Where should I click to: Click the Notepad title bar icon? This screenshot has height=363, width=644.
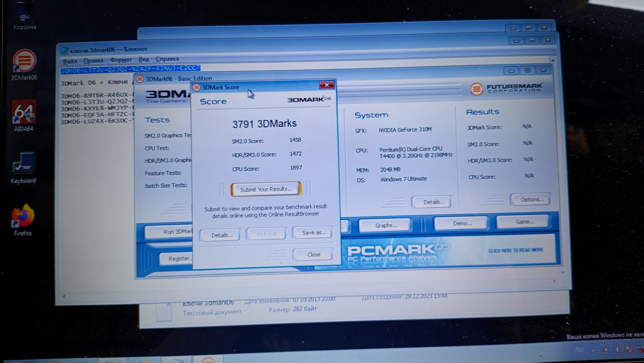[64, 51]
